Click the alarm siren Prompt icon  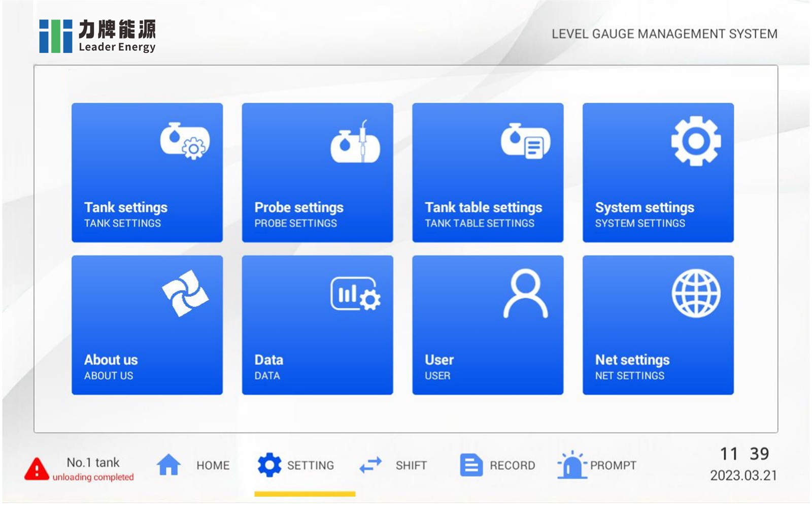coord(571,465)
